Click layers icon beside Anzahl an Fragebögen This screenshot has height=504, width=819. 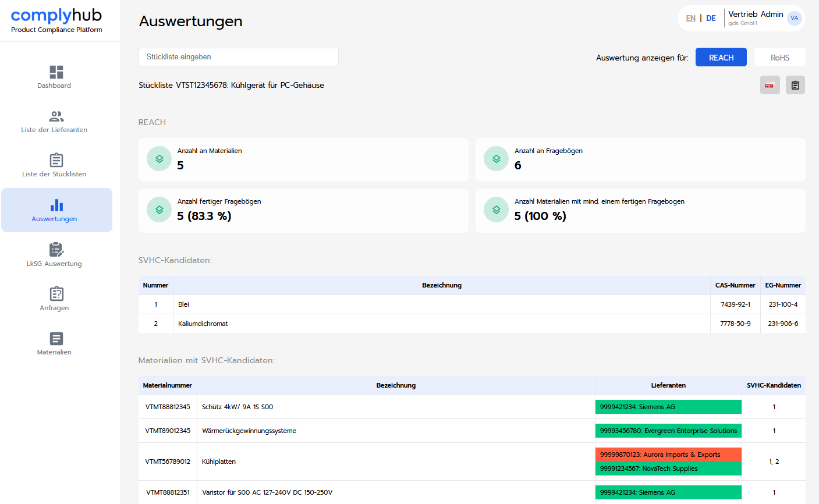tap(496, 159)
